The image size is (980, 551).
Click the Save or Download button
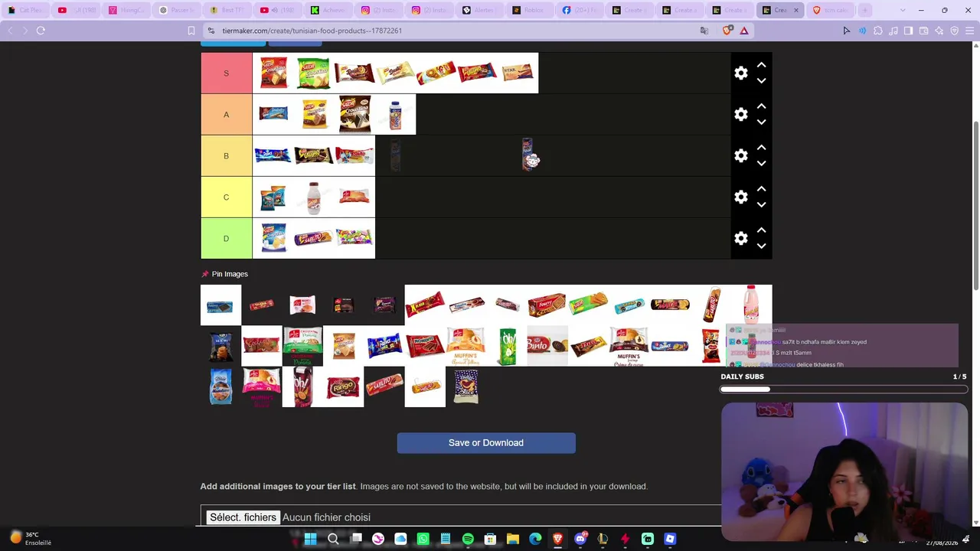point(486,443)
